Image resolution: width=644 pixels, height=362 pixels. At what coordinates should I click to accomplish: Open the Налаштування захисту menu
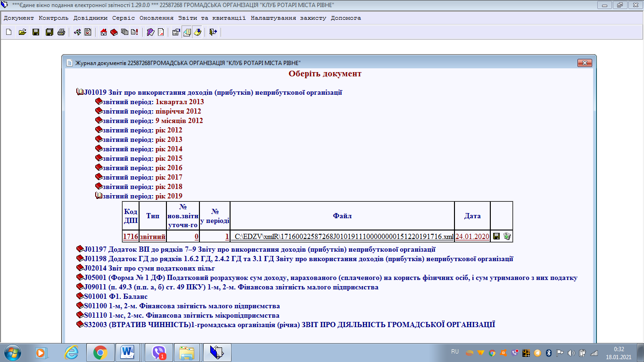tap(288, 18)
